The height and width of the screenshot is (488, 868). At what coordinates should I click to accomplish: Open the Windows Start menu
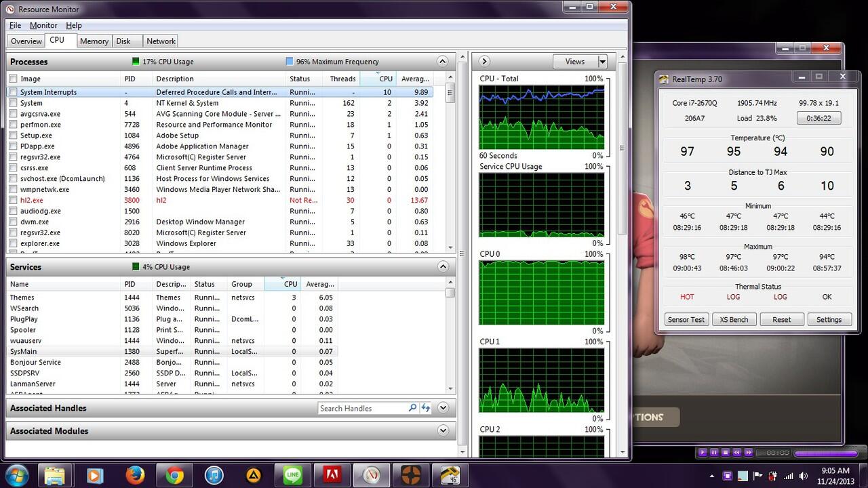point(16,475)
